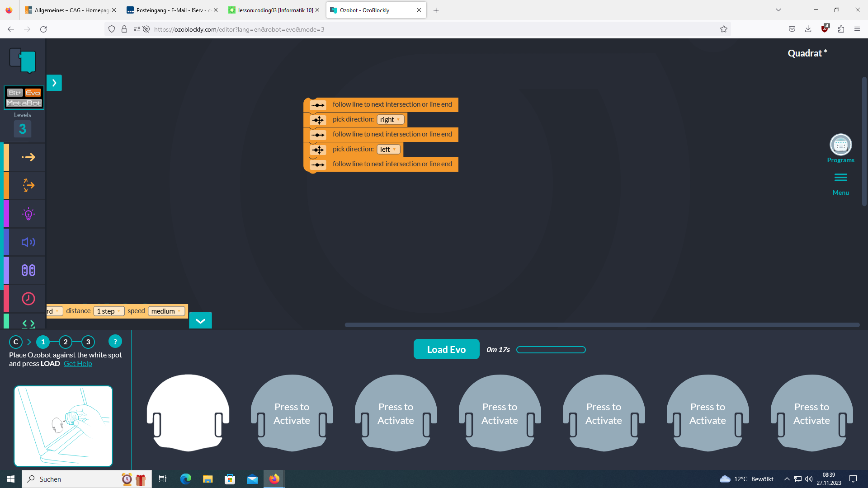The height and width of the screenshot is (488, 868).
Task: Open the 'left' pick direction dropdown
Action: click(388, 150)
